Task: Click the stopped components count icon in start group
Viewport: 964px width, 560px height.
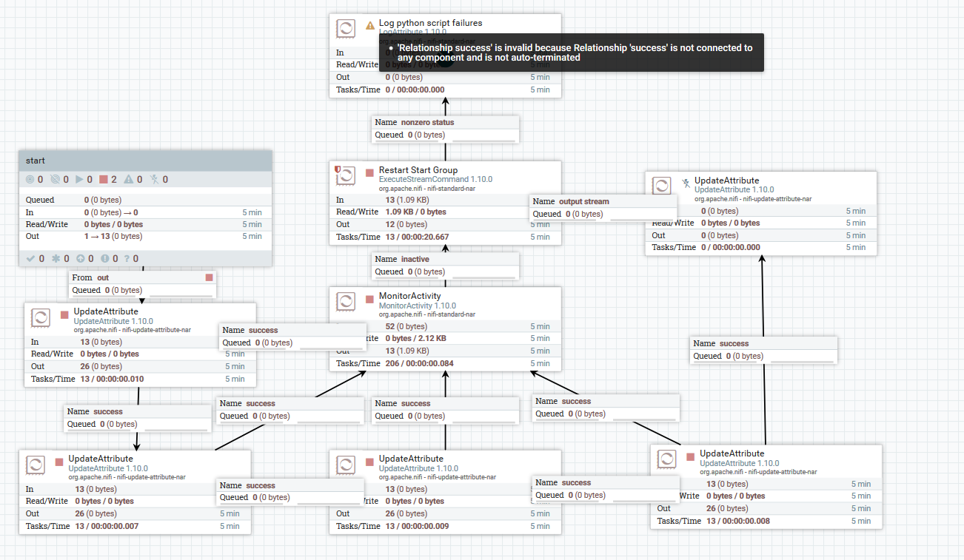Action: 103,179
